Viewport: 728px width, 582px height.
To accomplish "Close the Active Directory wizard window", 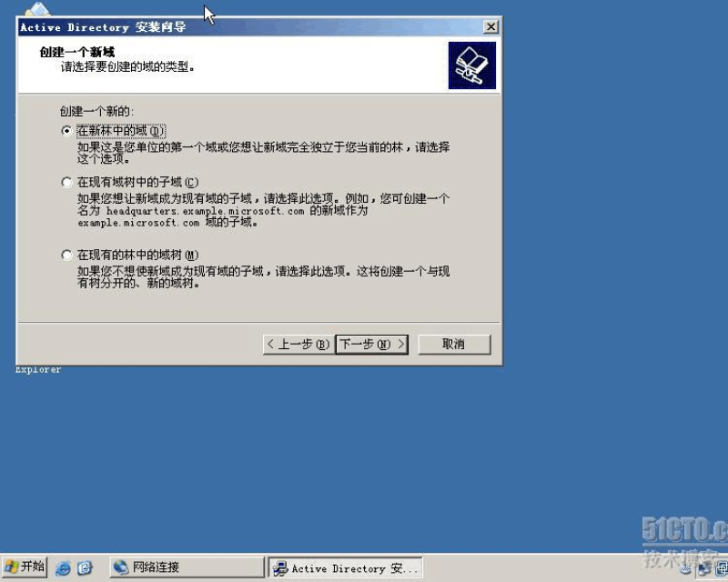I will tap(490, 27).
